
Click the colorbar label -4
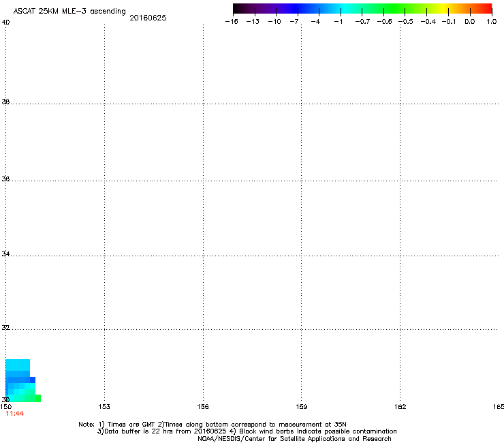315,22
